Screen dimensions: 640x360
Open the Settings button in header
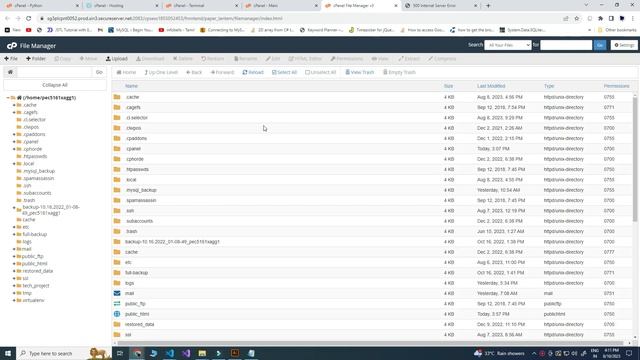pyautogui.click(x=624, y=45)
